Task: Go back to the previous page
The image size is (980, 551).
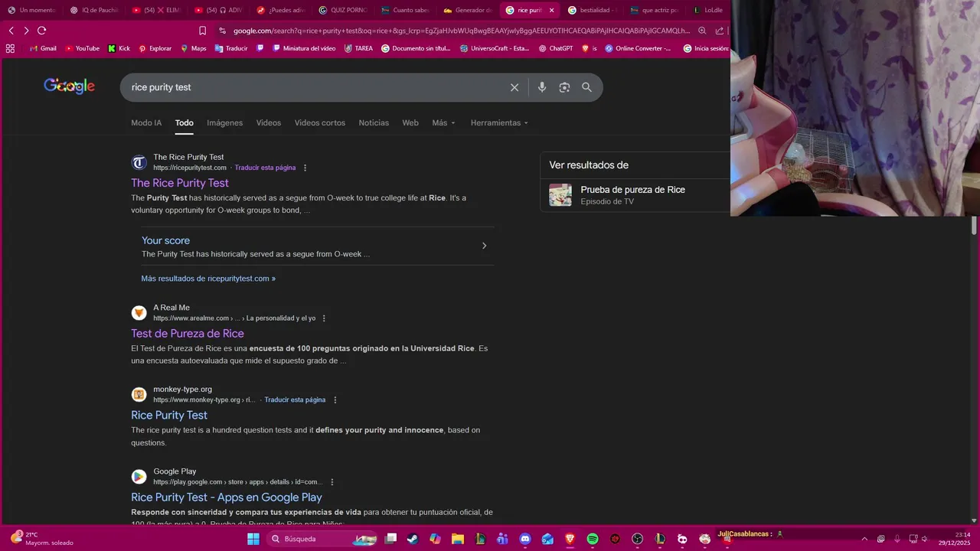Action: 11,31
